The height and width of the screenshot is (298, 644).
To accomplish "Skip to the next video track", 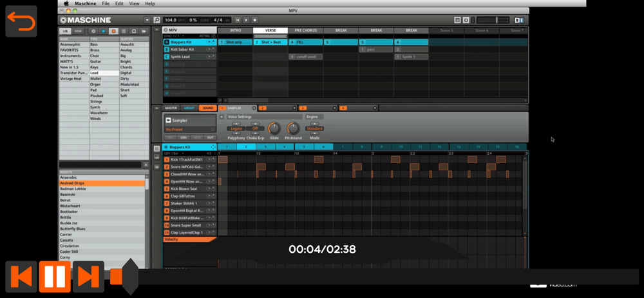I will tap(88, 276).
